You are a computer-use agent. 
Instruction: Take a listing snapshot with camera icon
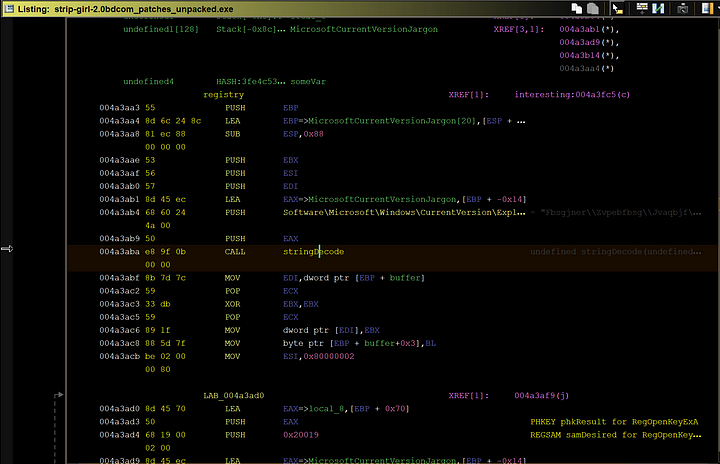(683, 8)
